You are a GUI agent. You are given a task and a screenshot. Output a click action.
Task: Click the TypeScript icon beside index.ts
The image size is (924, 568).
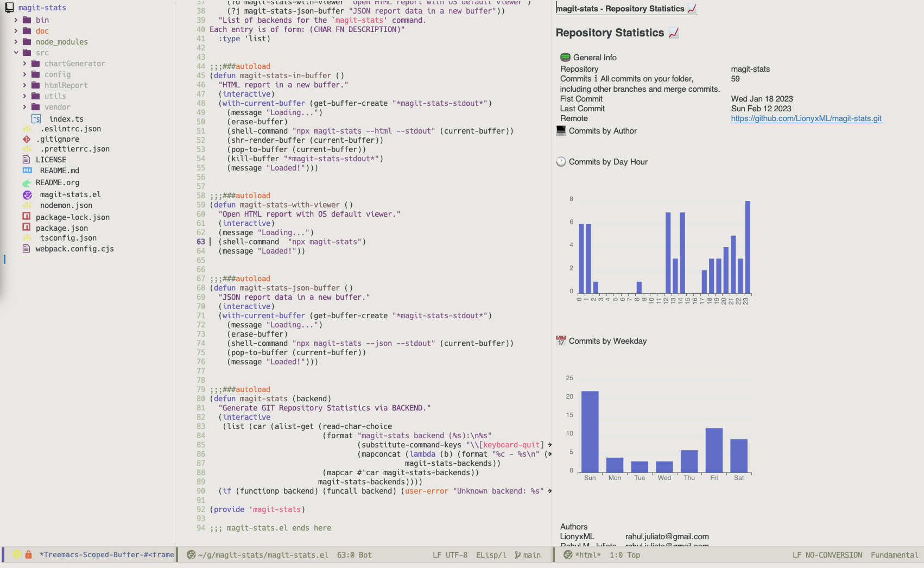36,119
